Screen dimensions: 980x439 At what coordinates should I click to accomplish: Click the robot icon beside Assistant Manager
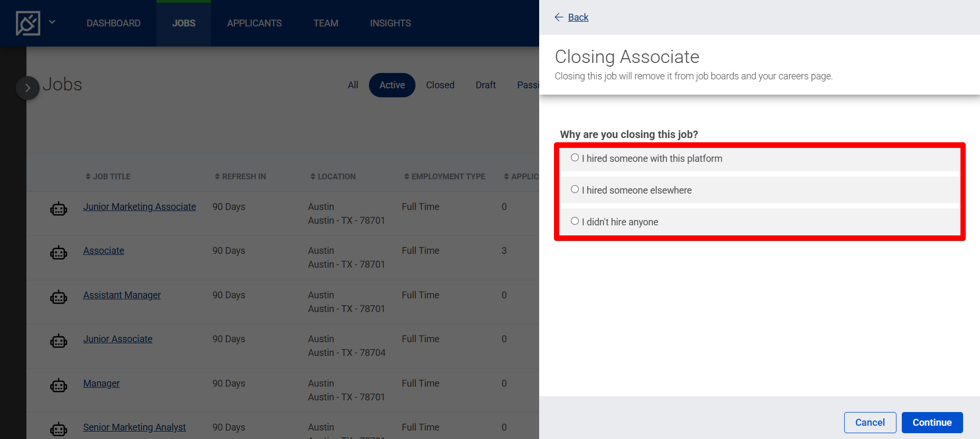59,298
